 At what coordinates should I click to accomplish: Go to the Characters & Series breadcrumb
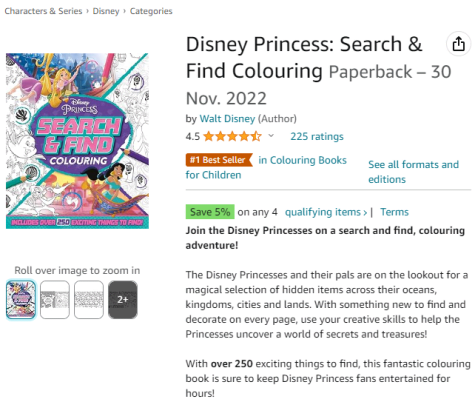tap(43, 11)
